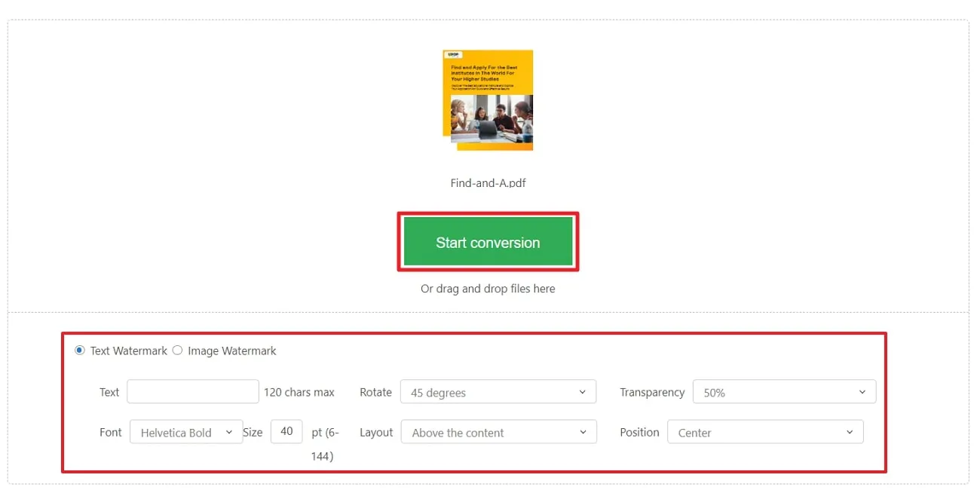Select the Image Watermark radio button
980x493 pixels.
(x=177, y=351)
